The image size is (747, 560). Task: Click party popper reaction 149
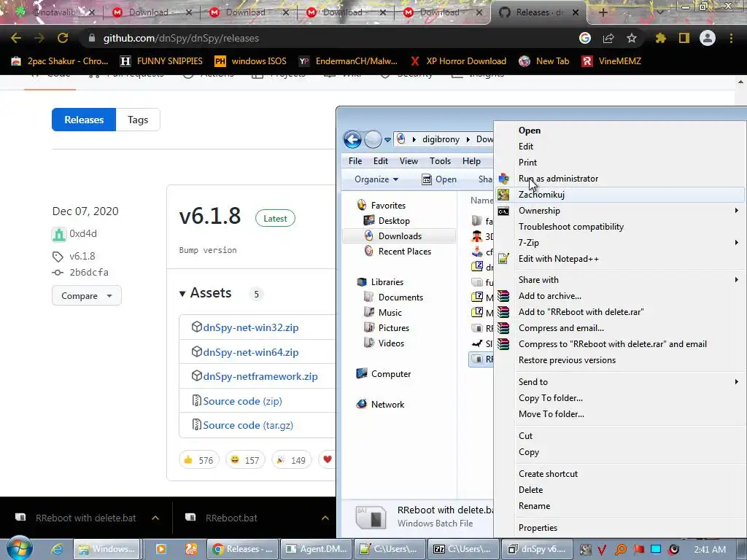291,460
